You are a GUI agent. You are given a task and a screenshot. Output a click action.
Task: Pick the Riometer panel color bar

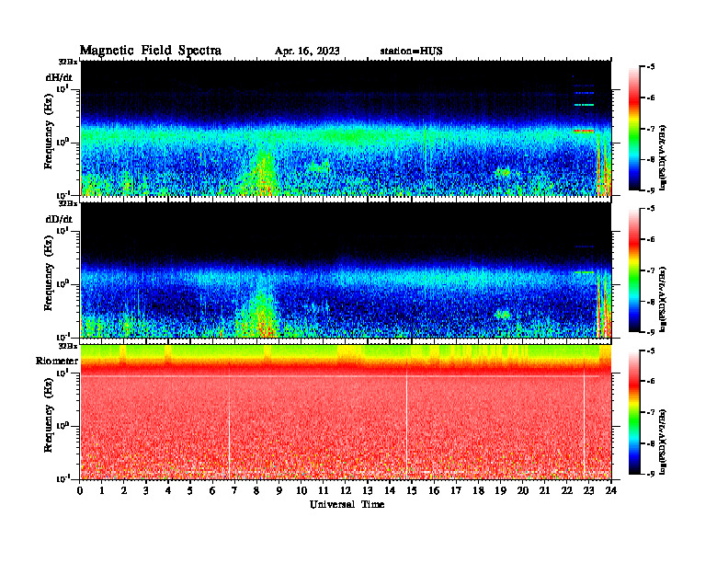click(x=634, y=412)
